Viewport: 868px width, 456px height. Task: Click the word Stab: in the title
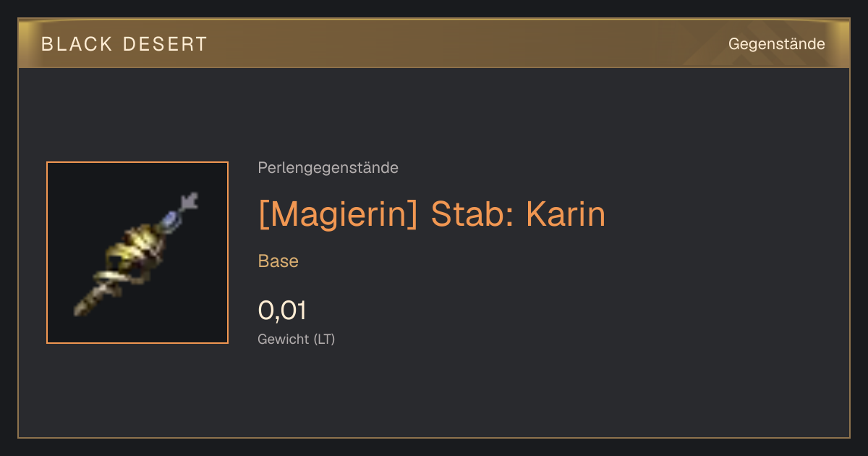click(472, 214)
